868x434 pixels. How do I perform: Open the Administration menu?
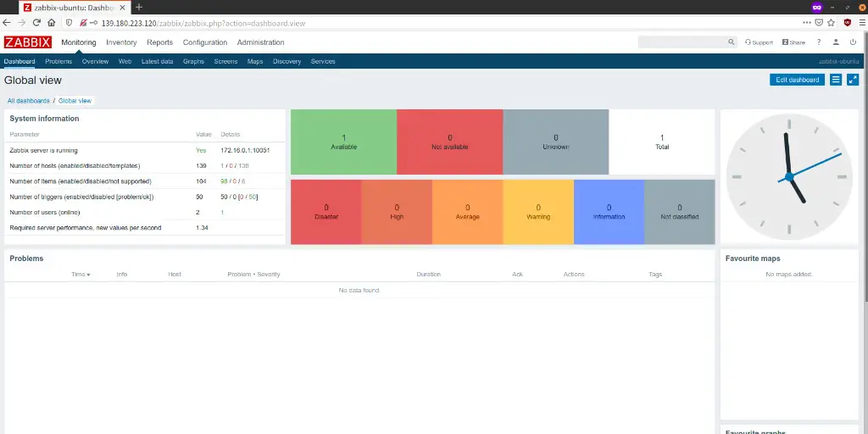[261, 42]
